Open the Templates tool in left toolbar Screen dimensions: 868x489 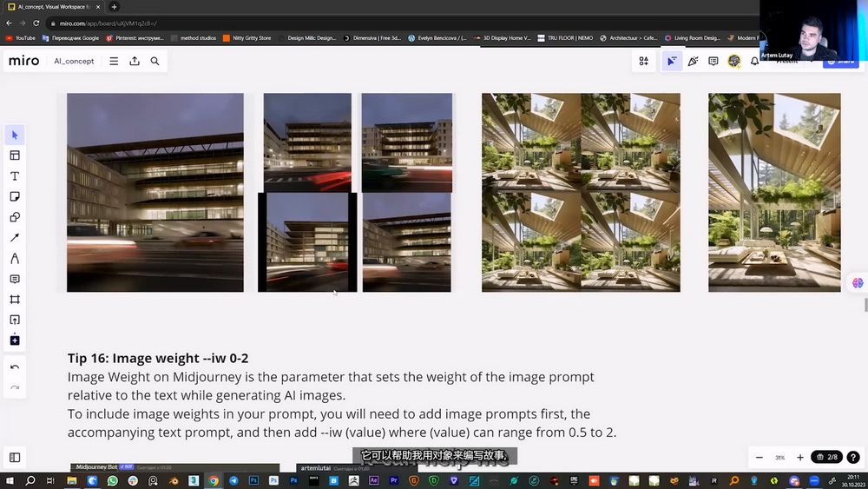coord(15,155)
